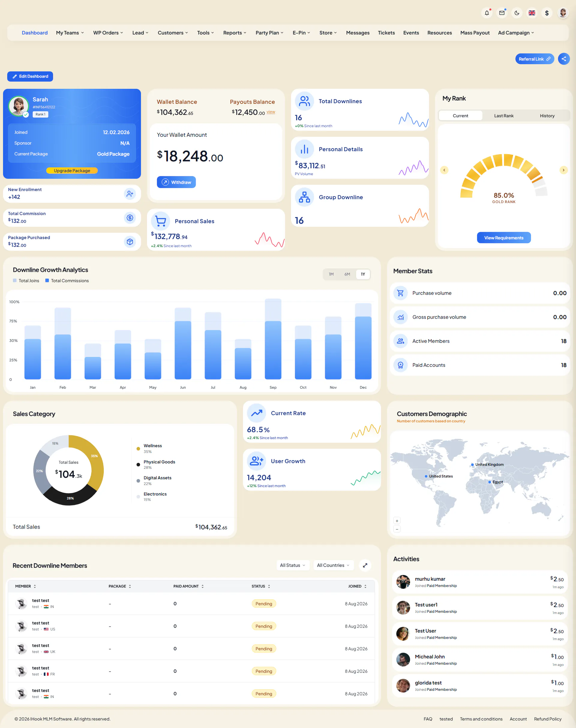Change language via UK flag icon
The width and height of the screenshot is (576, 728).
(x=532, y=13)
